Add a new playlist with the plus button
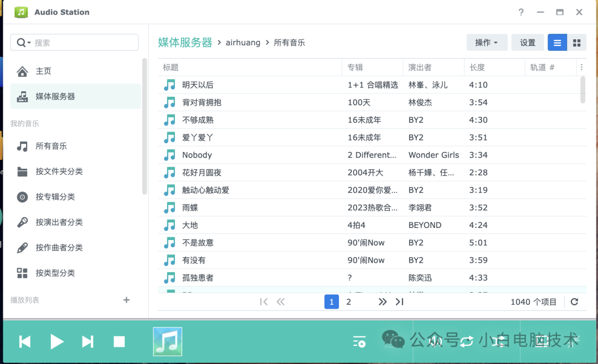Image resolution: width=598 pixels, height=364 pixels. point(126,300)
